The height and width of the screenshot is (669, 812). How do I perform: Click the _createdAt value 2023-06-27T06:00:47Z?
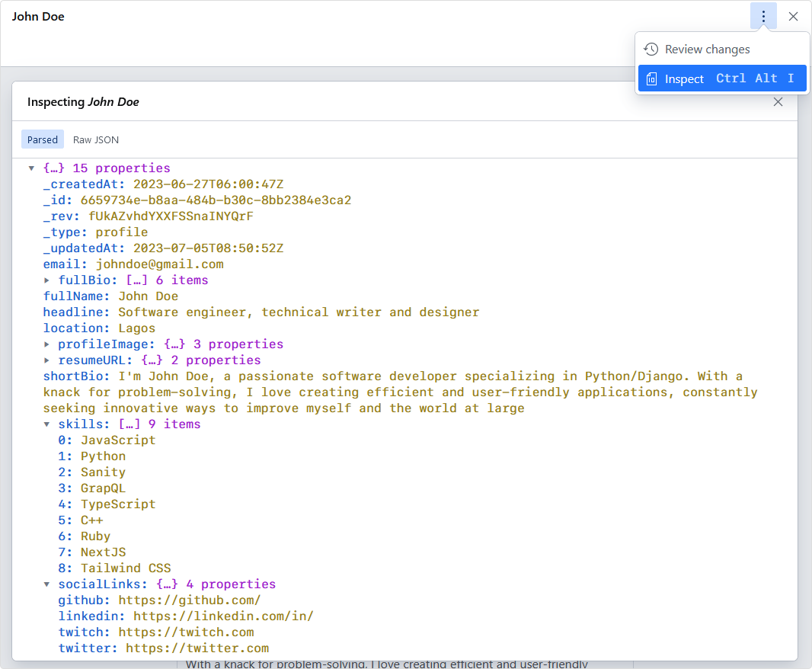208,184
